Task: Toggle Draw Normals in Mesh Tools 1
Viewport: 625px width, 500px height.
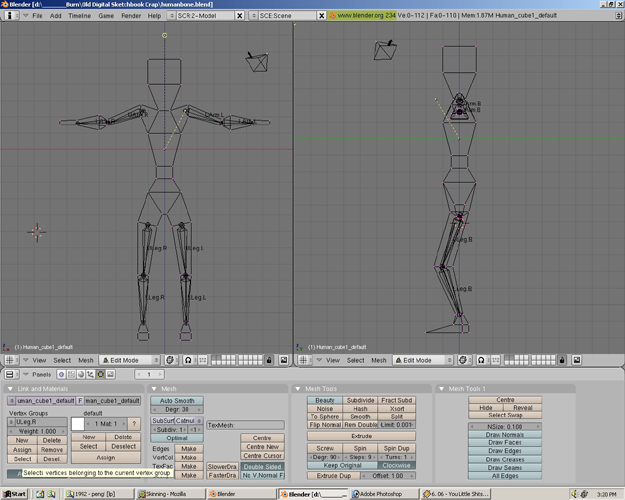Action: point(505,435)
